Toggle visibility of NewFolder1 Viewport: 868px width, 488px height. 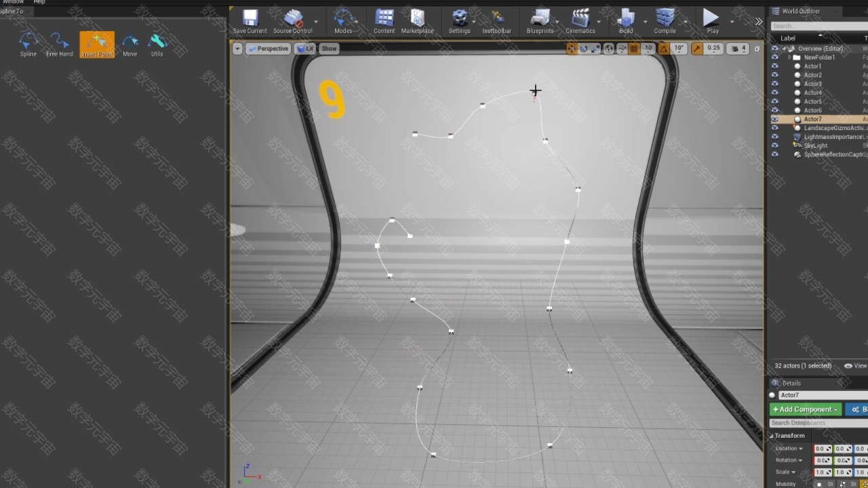[775, 58]
